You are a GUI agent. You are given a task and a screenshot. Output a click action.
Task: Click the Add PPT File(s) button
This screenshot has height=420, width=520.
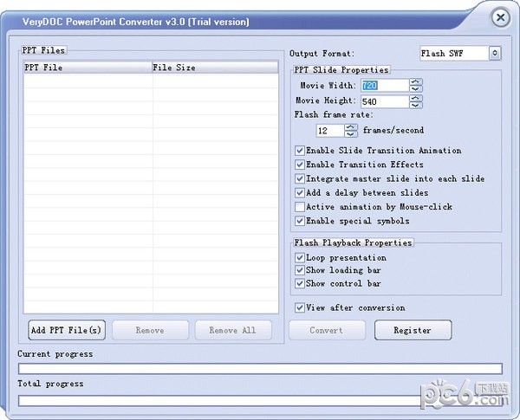[x=67, y=330]
